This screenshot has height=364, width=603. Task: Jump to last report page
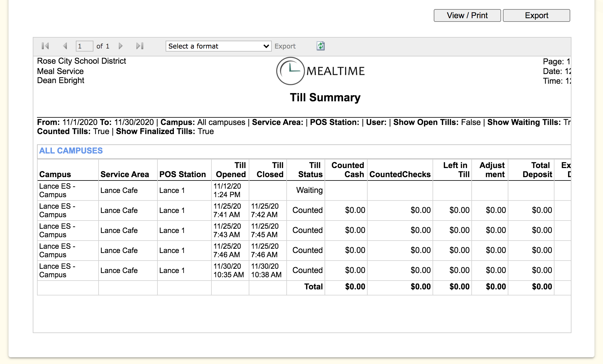(140, 46)
